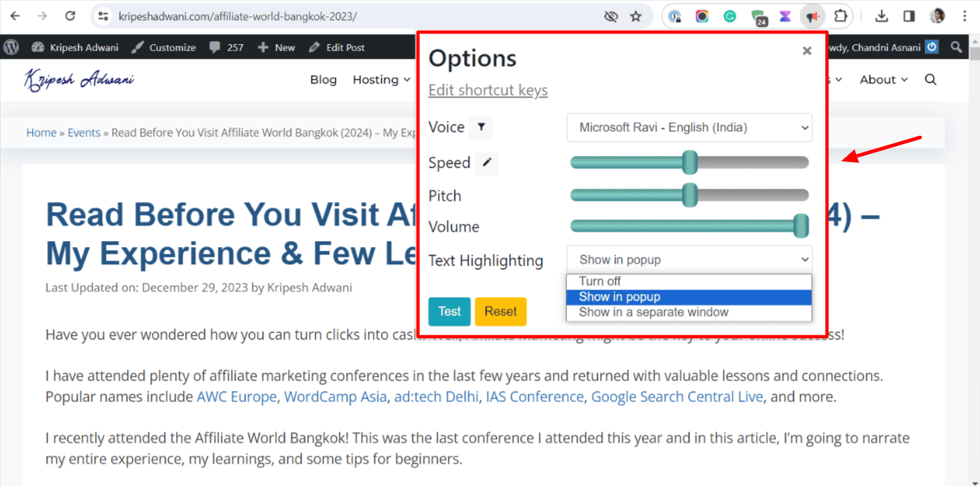Click the browser address bar URL
Screen dimensions: 980x486
coord(237,16)
